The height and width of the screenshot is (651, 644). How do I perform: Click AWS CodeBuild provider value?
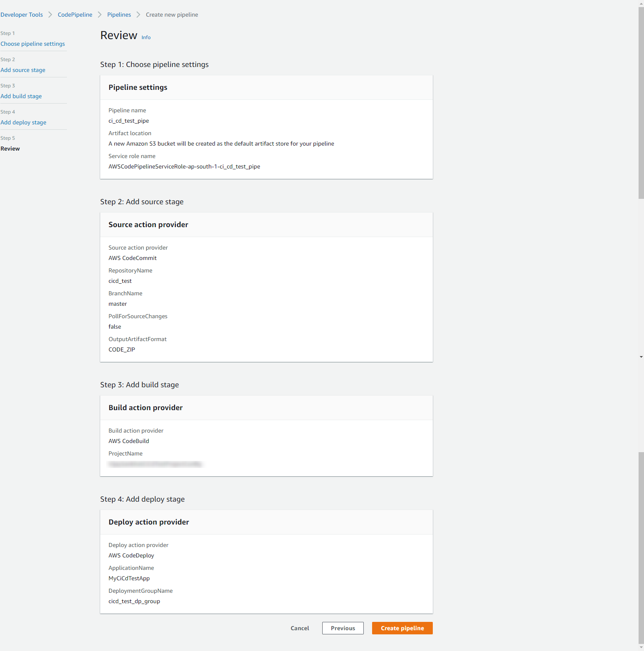(129, 441)
